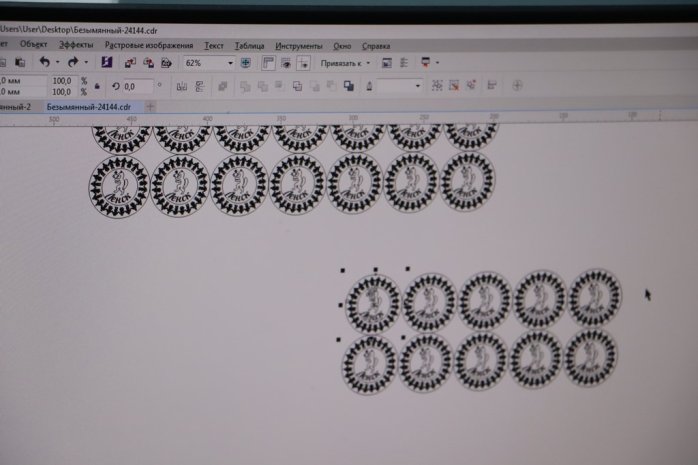Screen dimensions: 698x465
Task: Toggle the show rulers button
Action: tap(268, 63)
